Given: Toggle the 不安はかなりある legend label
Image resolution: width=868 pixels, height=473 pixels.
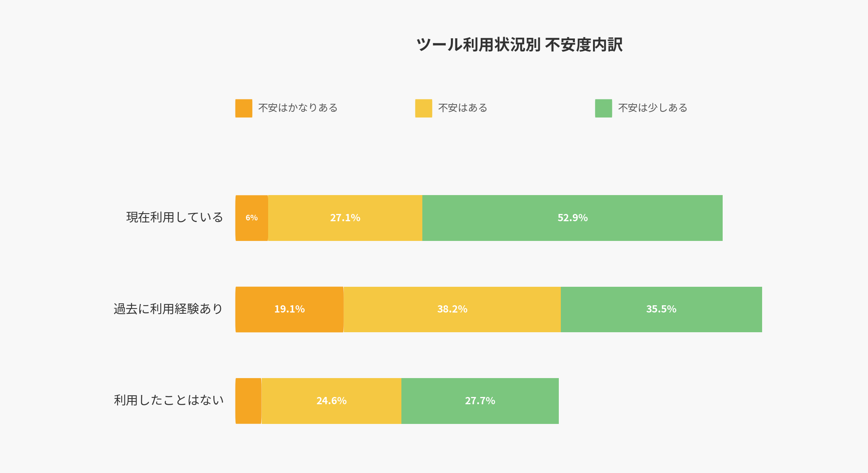Looking at the screenshot, I should [x=298, y=108].
